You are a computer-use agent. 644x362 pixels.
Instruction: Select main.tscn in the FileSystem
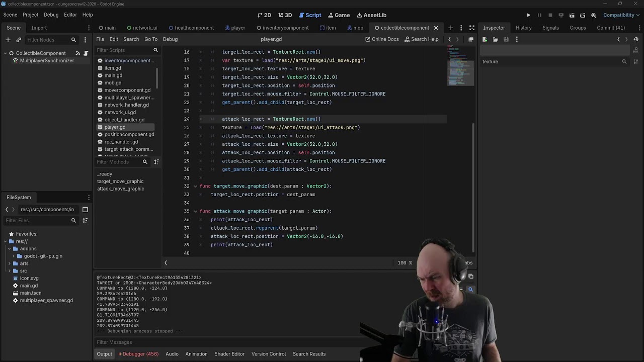(x=30, y=293)
